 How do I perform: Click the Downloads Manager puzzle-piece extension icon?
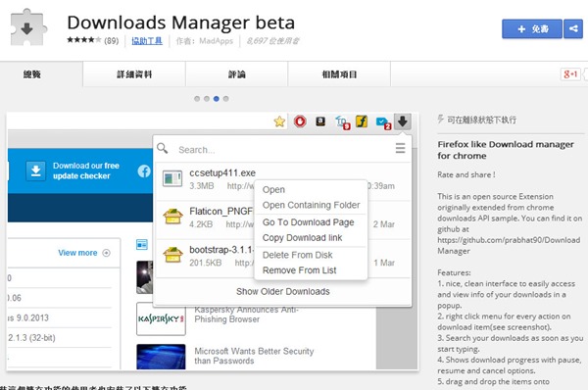coord(28,27)
